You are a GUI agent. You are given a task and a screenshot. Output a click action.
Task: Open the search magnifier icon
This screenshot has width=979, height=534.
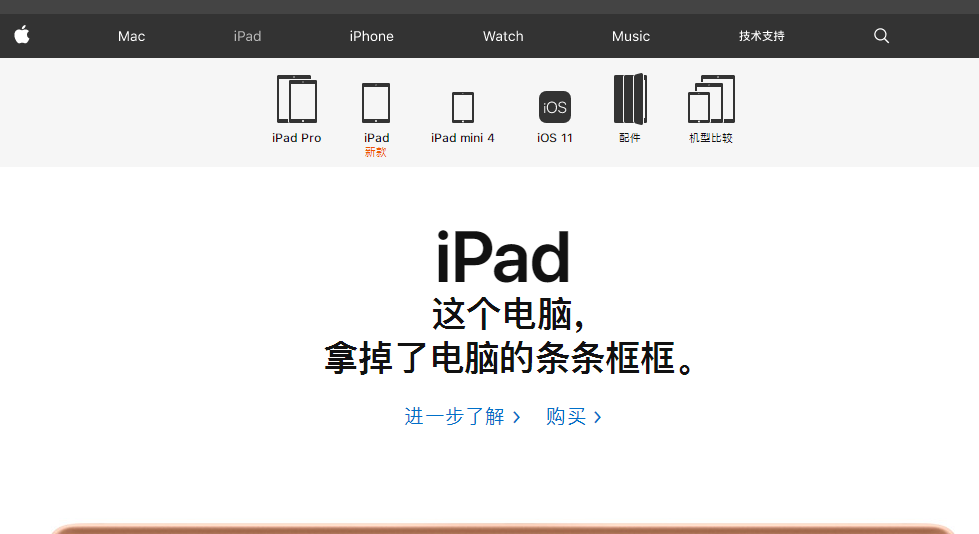(x=881, y=36)
